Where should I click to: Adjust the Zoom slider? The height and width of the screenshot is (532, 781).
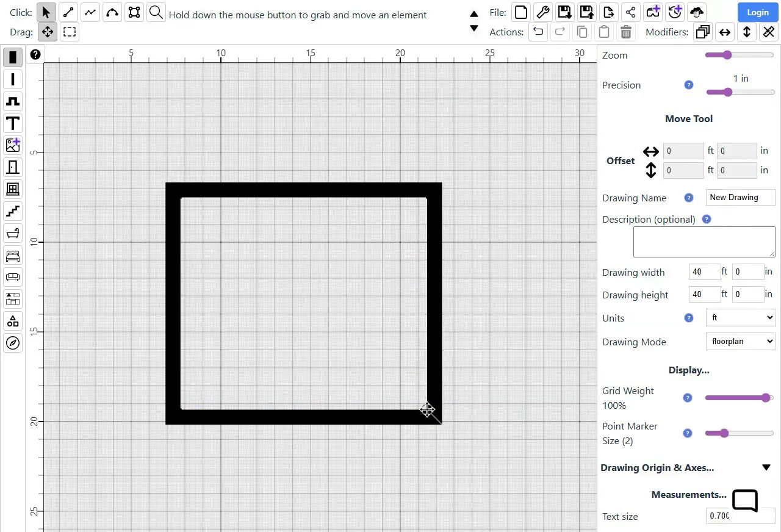pos(740,55)
